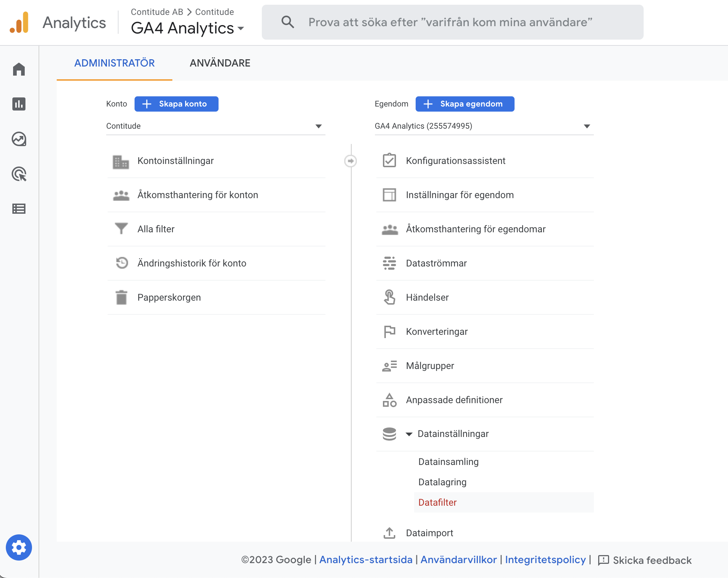
Task: Open Åtkomsthantering för konton
Action: coord(216,195)
